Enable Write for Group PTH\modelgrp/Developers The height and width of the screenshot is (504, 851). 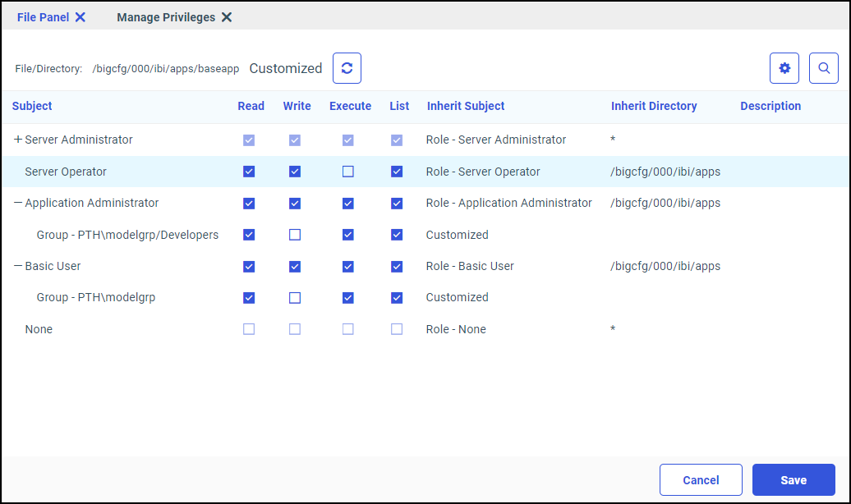click(x=297, y=235)
